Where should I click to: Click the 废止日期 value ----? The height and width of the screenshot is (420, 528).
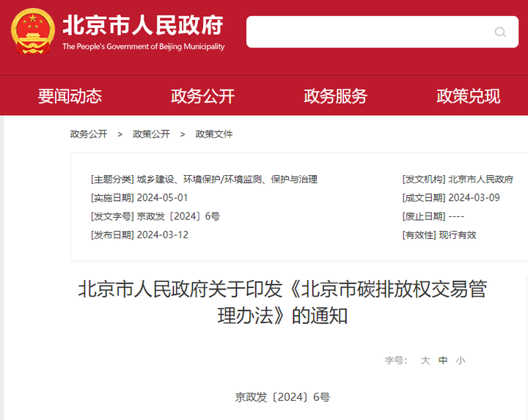[x=456, y=216]
